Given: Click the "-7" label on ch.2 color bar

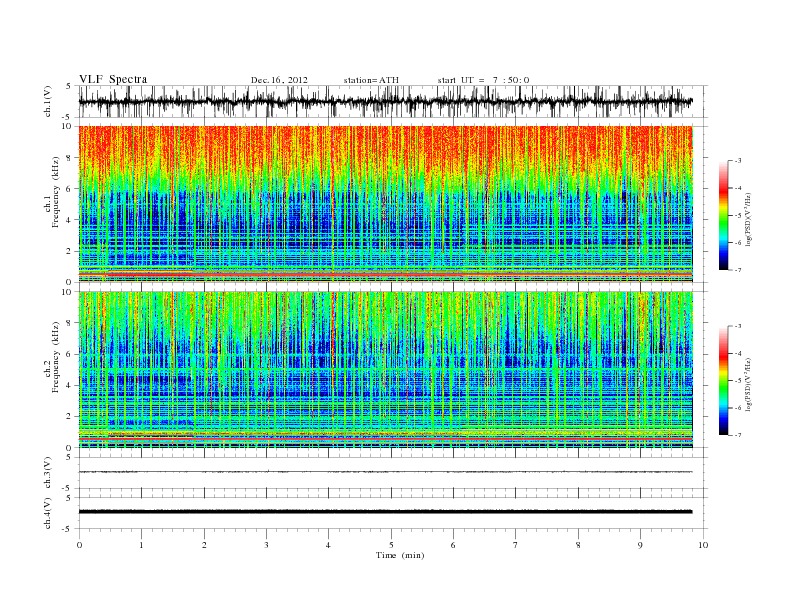Looking at the screenshot, I should pyautogui.click(x=738, y=435).
